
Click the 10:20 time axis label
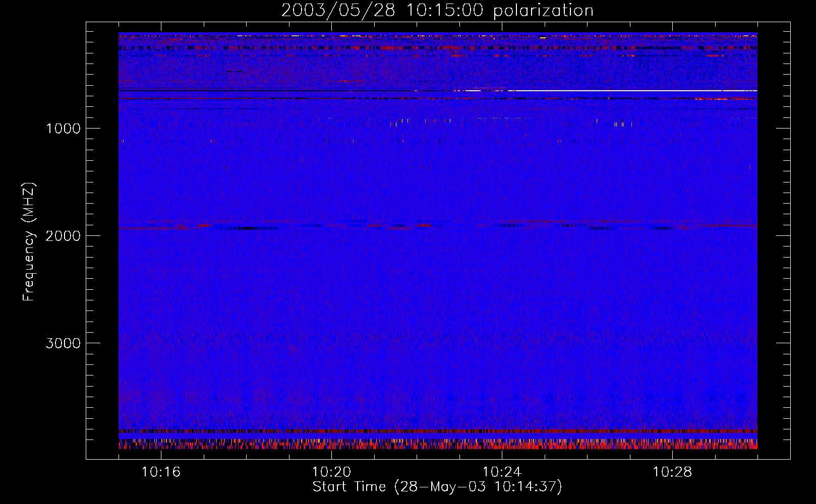331,472
